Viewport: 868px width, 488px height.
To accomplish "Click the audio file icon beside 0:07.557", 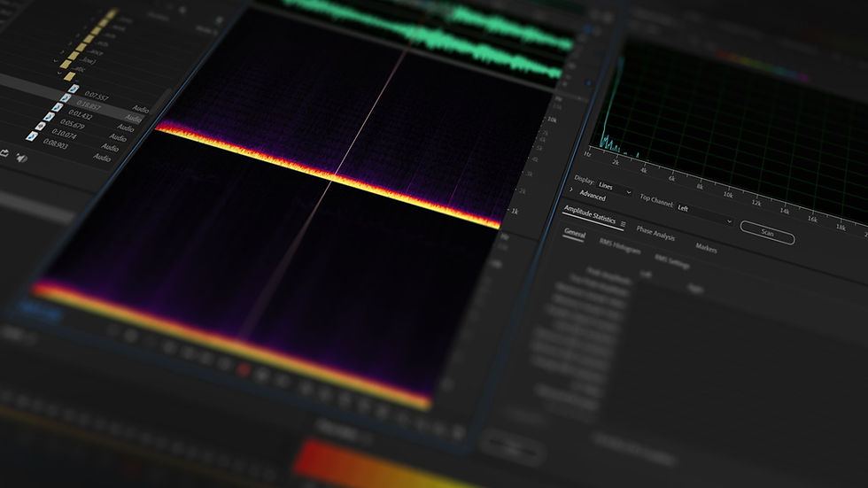I will click(74, 89).
